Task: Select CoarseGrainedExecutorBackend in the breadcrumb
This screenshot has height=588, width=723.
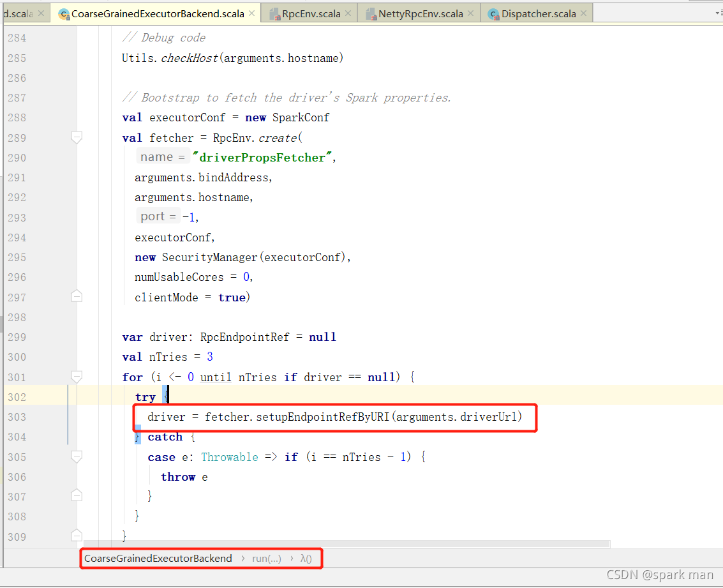Action: tap(158, 559)
